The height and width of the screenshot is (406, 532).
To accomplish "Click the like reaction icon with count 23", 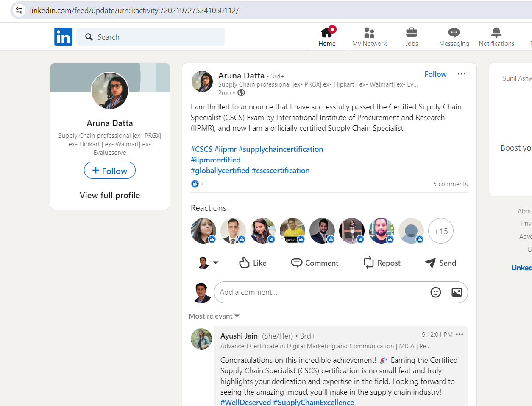I will click(195, 184).
